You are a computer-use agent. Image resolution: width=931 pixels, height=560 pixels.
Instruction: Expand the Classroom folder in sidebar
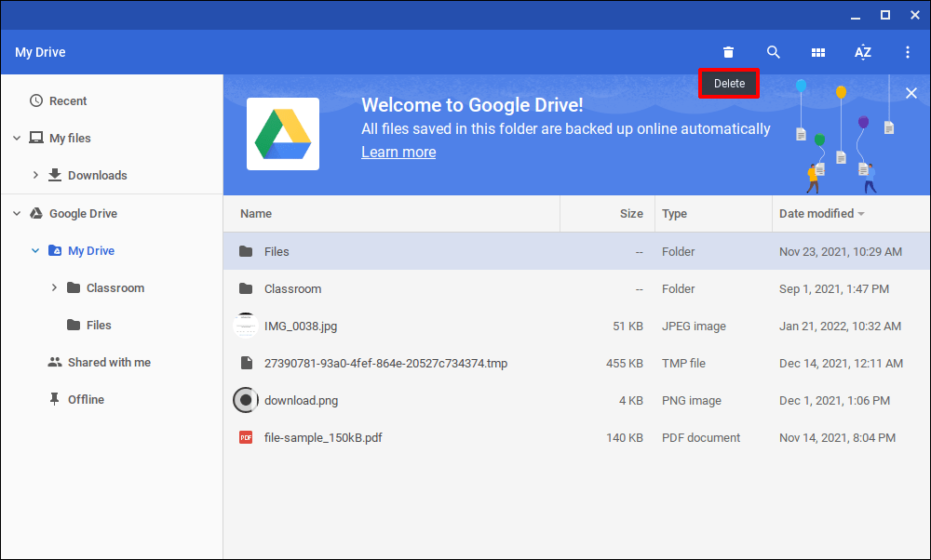point(54,288)
